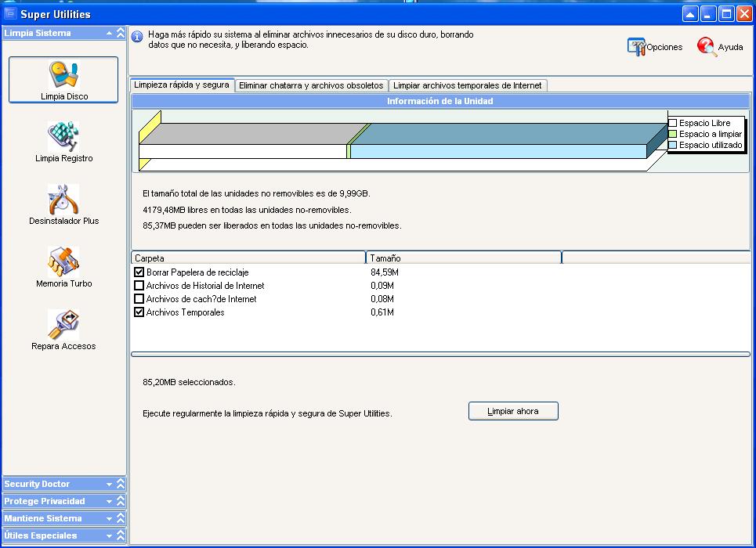
Task: Click the Ayuda help icon
Action: (x=707, y=47)
